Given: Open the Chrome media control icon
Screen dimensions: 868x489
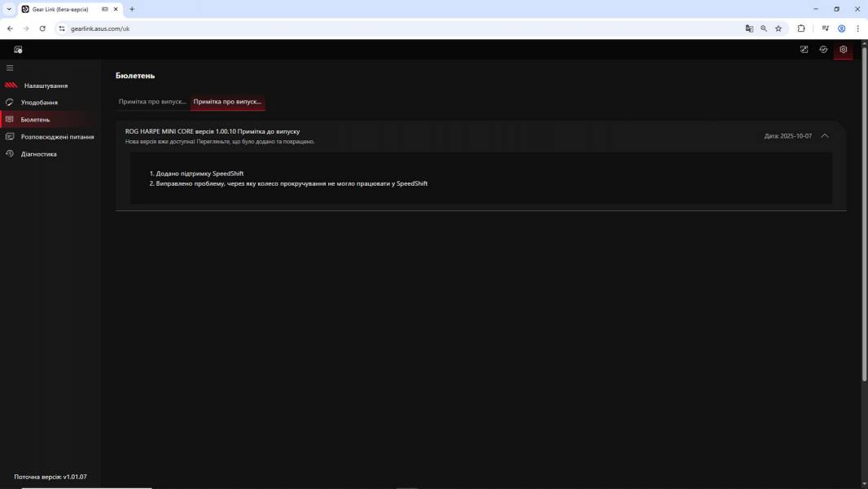Looking at the screenshot, I should click(825, 29).
